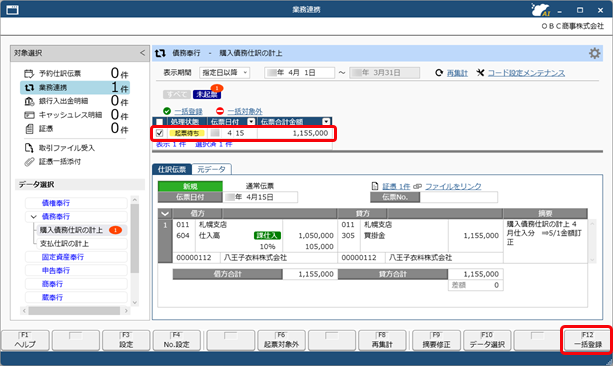Select the すべて filter tab

[x=177, y=94]
